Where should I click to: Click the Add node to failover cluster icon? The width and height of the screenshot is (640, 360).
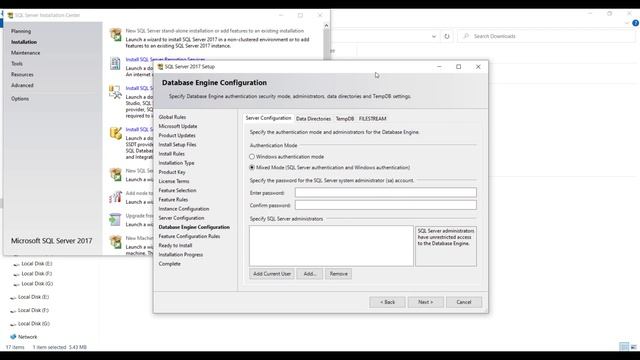[x=116, y=197]
